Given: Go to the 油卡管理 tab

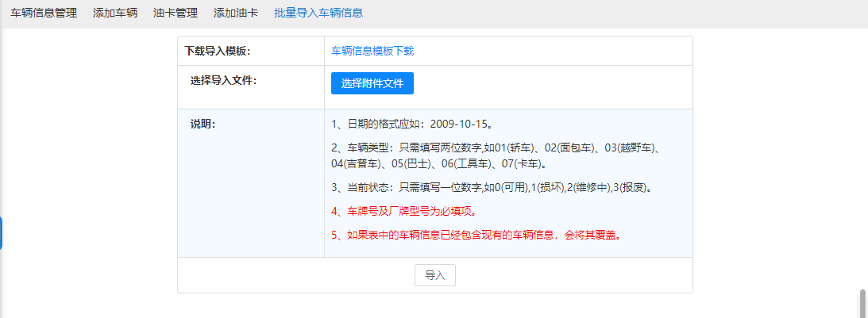Looking at the screenshot, I should (176, 13).
